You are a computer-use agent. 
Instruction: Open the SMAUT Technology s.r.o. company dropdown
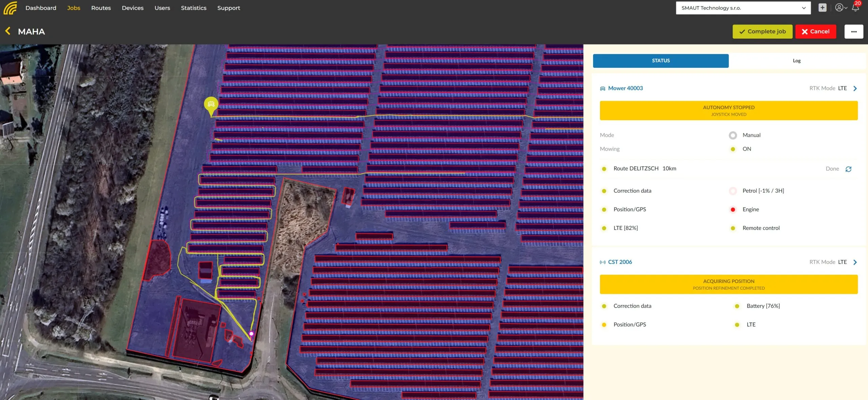[743, 8]
